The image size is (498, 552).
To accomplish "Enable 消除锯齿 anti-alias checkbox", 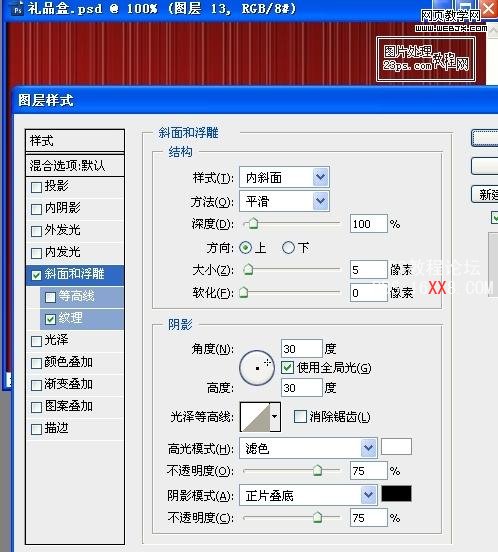I will coord(300,416).
